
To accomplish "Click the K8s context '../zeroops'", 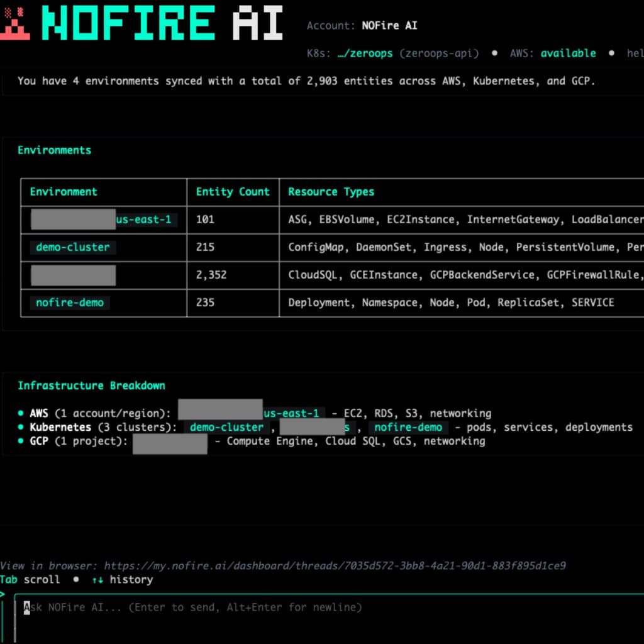I will point(365,53).
